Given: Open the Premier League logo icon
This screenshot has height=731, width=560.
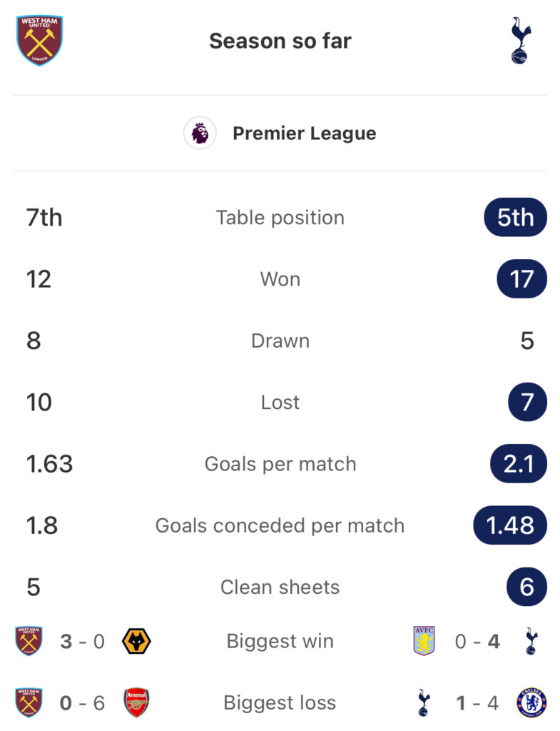Looking at the screenshot, I should coord(200,133).
